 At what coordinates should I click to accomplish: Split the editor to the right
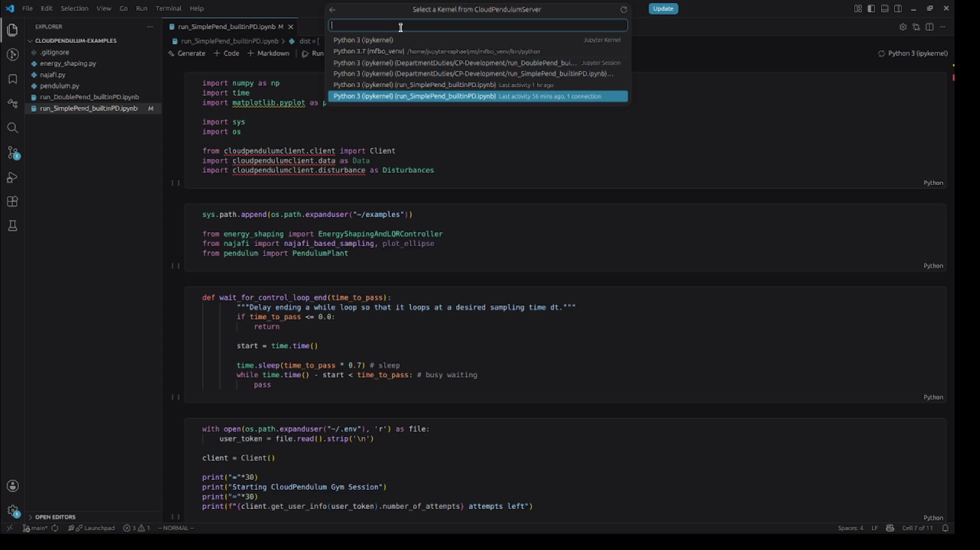point(930,27)
